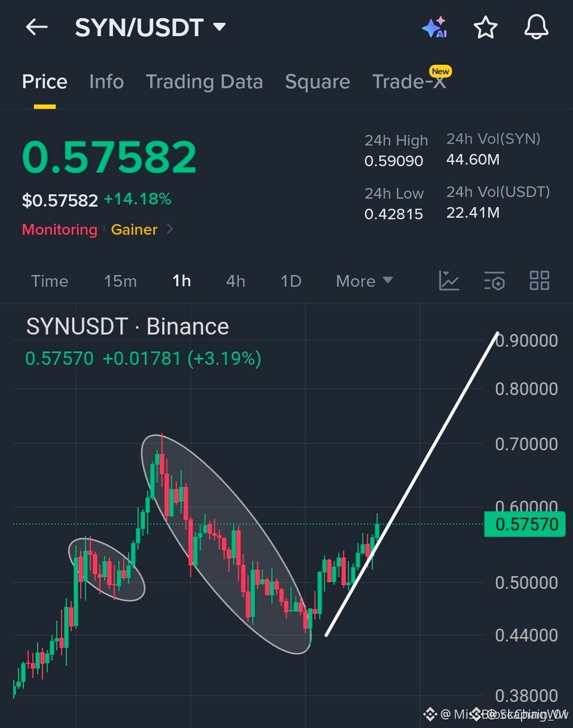Tap the 0.70000 price axis label
This screenshot has height=728, width=573.
tap(526, 444)
